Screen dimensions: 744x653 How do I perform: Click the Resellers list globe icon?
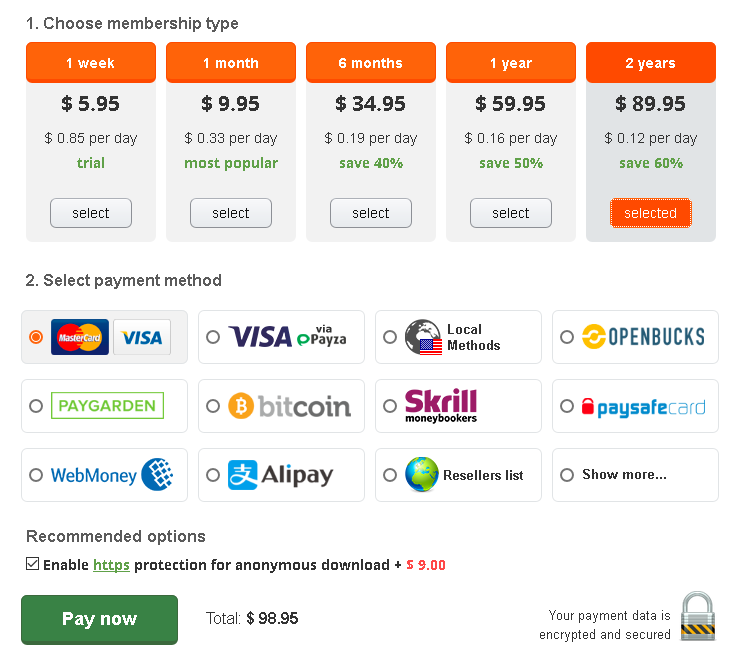click(x=422, y=475)
